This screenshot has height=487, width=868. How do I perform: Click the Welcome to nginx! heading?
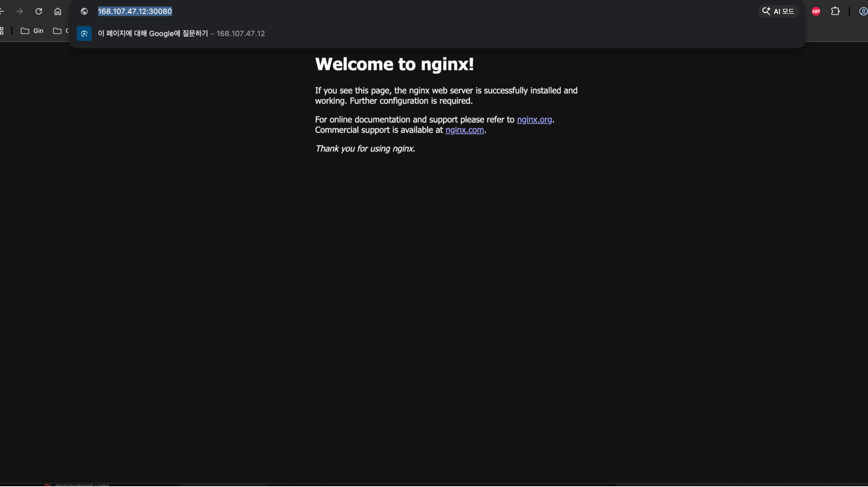coord(394,64)
